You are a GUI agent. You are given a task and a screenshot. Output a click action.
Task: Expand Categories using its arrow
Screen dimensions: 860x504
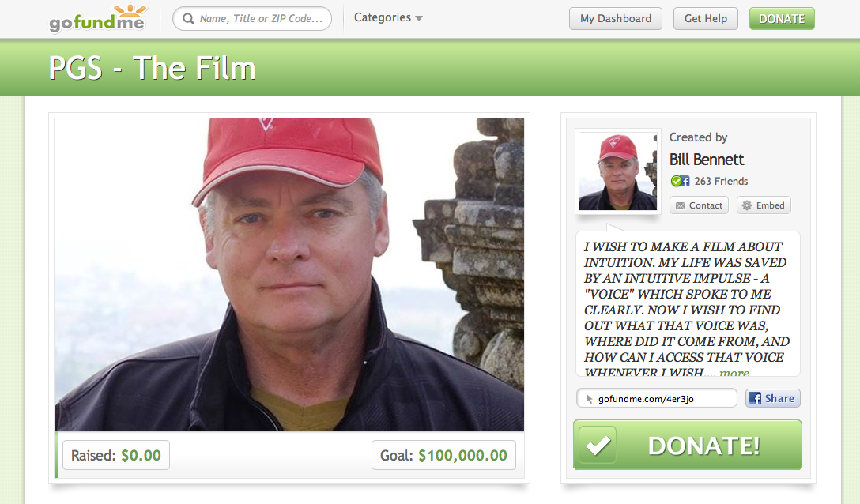419,19
